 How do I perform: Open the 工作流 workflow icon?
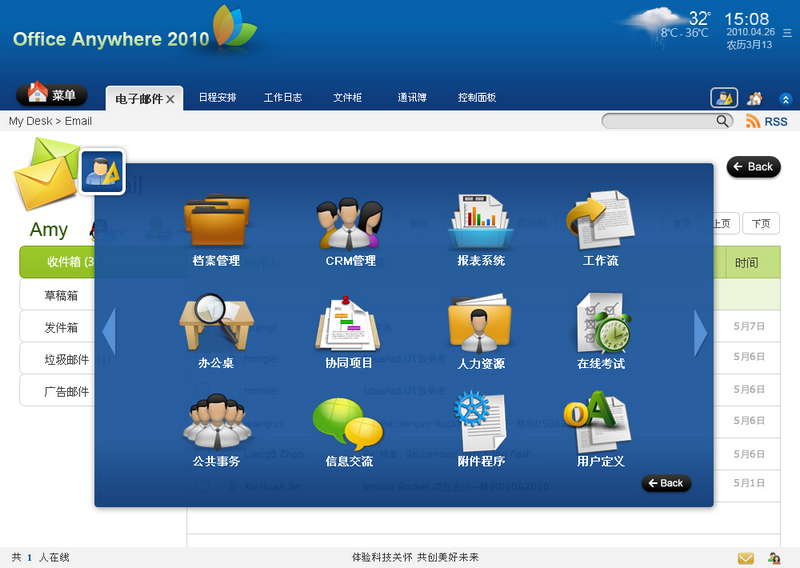[600, 220]
